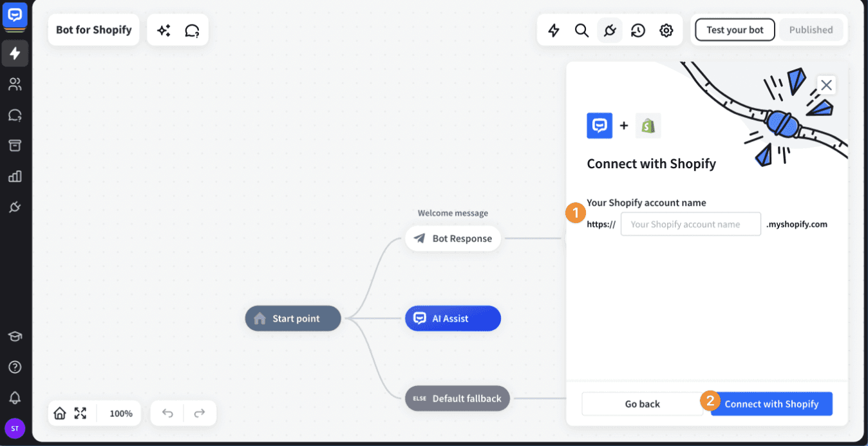Select the Bot Response node
The width and height of the screenshot is (868, 446).
click(x=453, y=238)
